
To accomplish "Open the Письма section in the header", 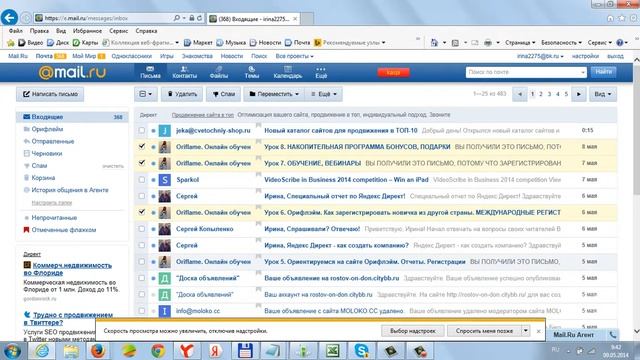I will pos(150,72).
